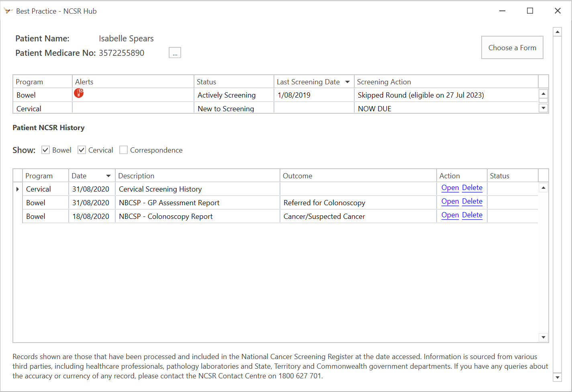Click the red Bowel alert icon
Image resolution: width=572 pixels, height=392 pixels.
coord(79,93)
